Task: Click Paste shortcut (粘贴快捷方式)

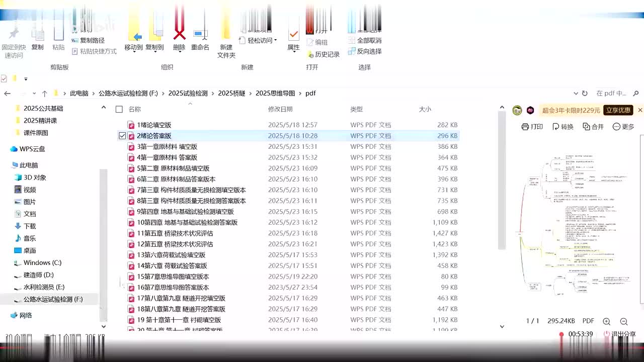Action: (x=94, y=51)
